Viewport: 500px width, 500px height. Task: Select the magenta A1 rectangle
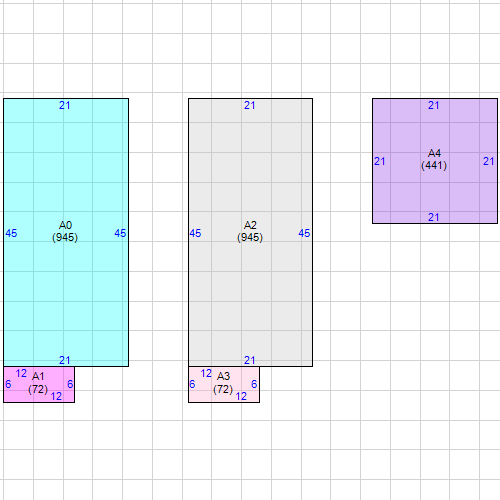39,385
